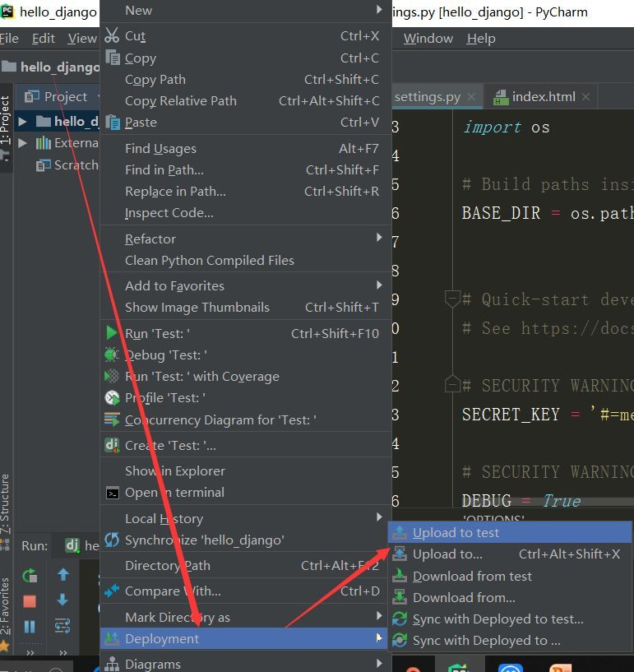Screen dimensions: 634x672
Task: Click the green Run 'Test: ' play icon
Action: coord(111,332)
